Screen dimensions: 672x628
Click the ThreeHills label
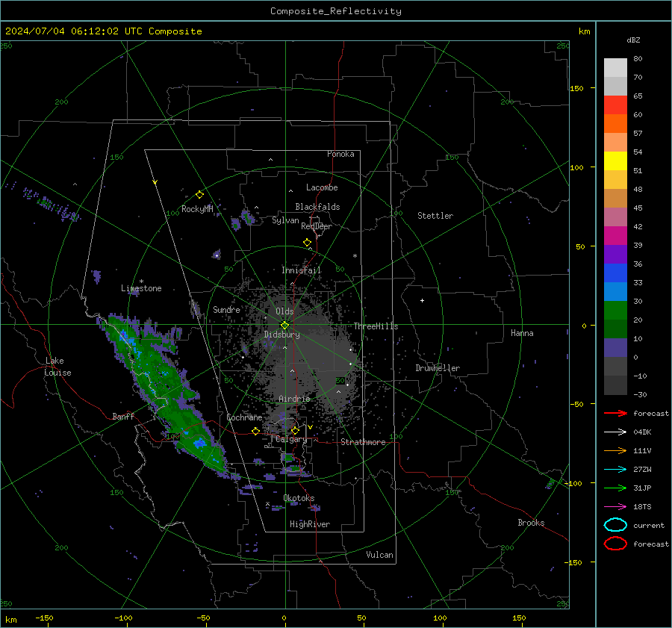coord(376,326)
